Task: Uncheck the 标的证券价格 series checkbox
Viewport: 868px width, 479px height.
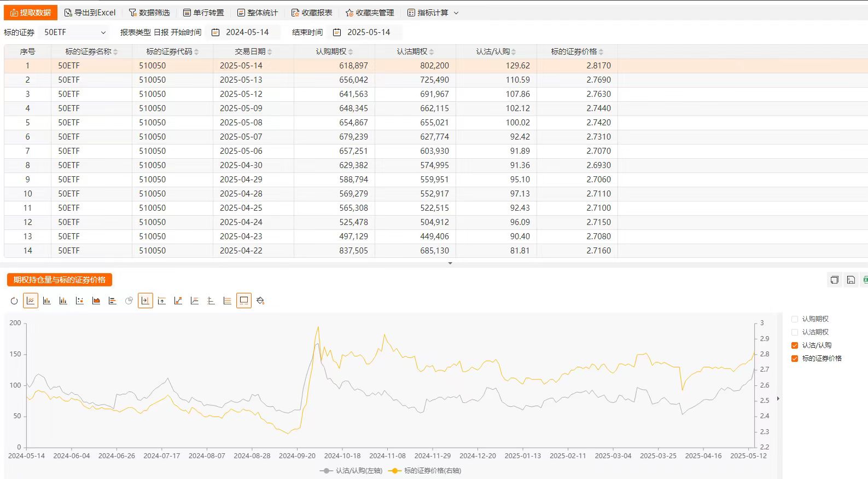Action: tap(795, 359)
